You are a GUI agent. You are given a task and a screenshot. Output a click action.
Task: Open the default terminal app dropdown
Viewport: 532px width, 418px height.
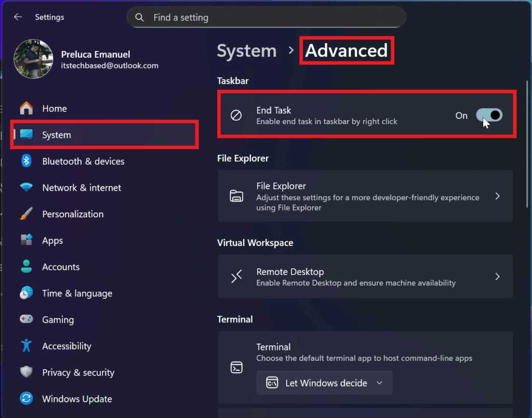[324, 383]
